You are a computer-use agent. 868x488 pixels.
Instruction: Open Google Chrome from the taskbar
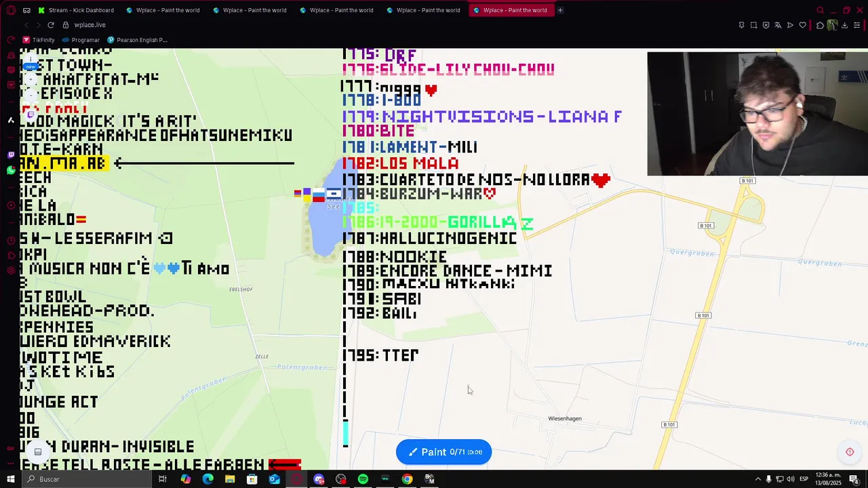coord(407,479)
